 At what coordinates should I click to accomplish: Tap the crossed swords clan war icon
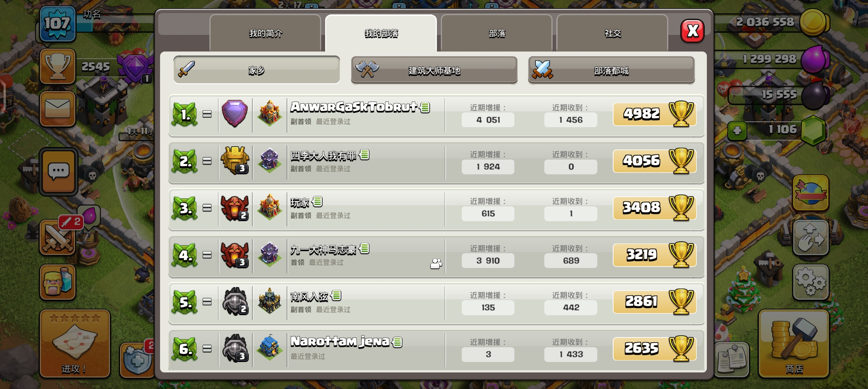[58, 238]
